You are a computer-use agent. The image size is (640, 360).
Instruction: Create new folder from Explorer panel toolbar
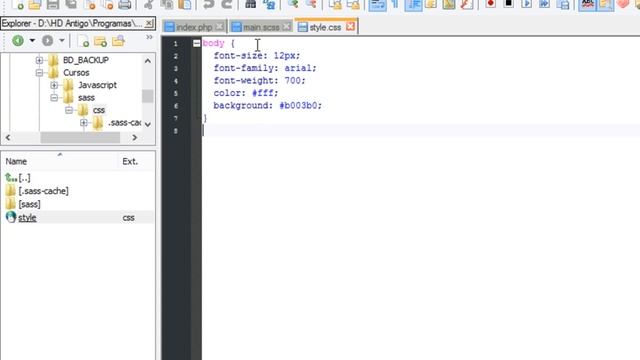click(100, 41)
